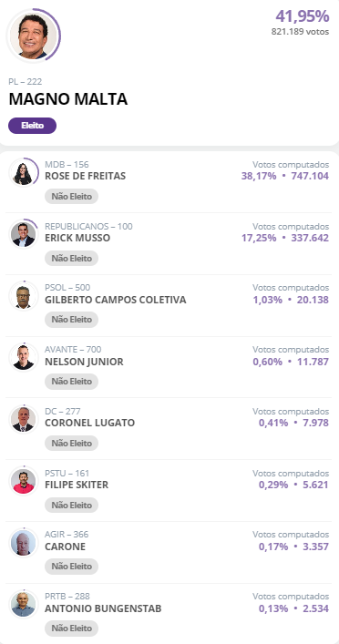
Task: Click Magno Malta's profile photo
Action: (33, 36)
